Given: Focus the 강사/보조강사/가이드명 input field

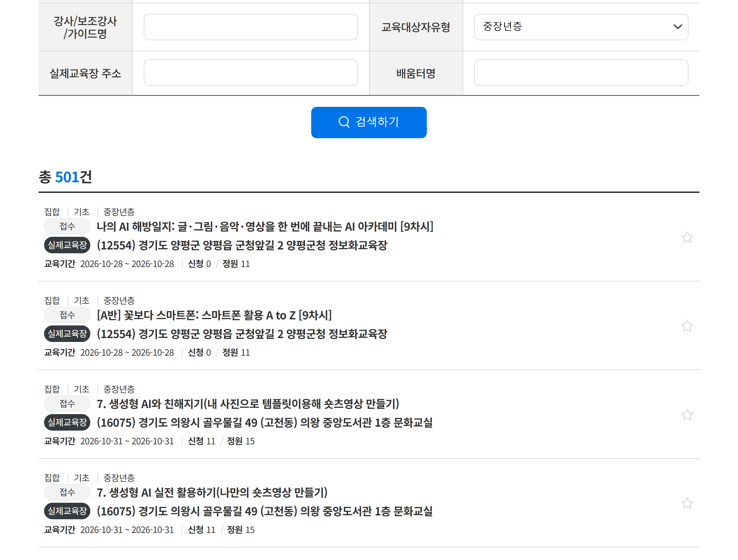Looking at the screenshot, I should click(x=251, y=27).
